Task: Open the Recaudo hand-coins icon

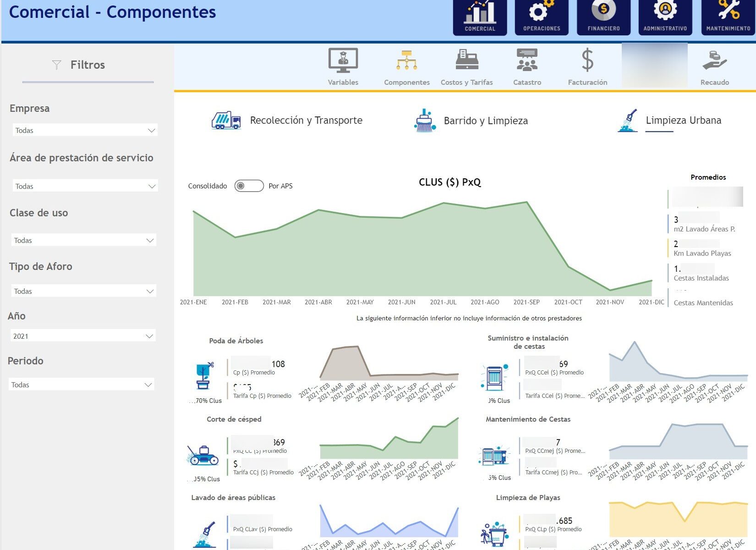Action: pos(714,61)
